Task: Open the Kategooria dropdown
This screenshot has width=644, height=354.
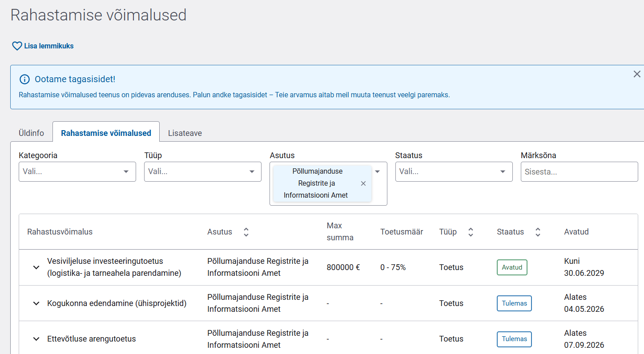Action: [126, 172]
